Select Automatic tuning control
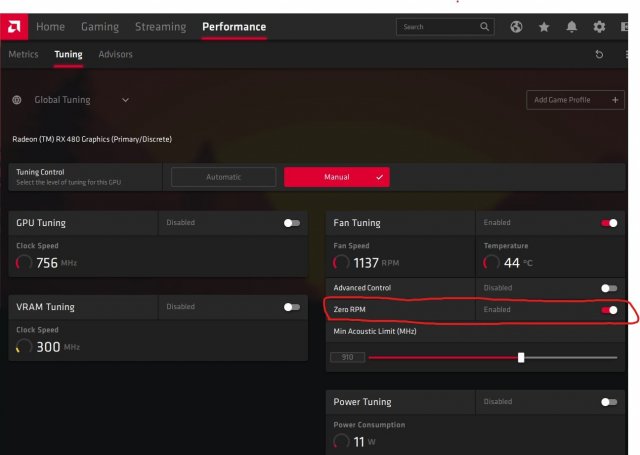 point(224,177)
